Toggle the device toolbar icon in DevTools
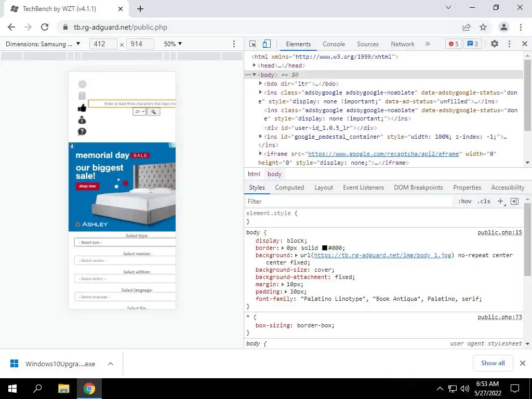The width and height of the screenshot is (532, 399). (267, 44)
